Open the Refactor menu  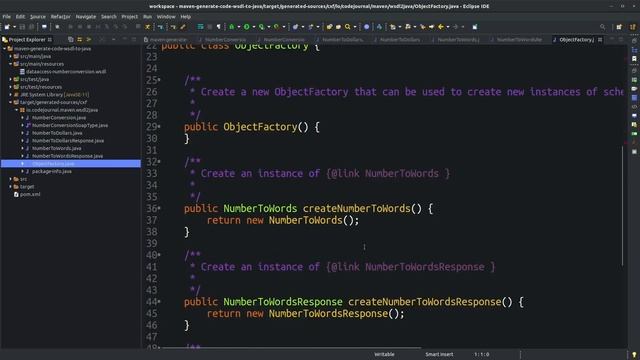point(60,17)
